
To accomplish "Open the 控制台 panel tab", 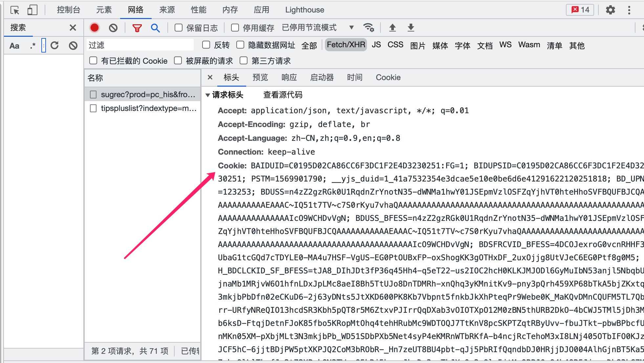I will (x=68, y=10).
